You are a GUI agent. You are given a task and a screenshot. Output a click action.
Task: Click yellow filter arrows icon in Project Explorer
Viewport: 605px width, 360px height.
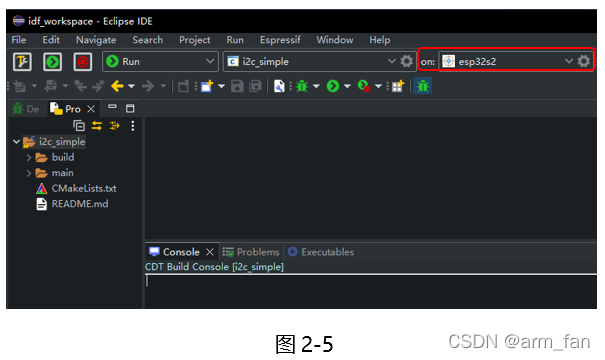click(x=115, y=125)
